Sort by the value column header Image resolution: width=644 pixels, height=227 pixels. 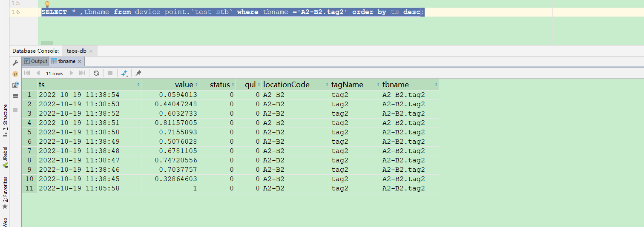[170, 85]
